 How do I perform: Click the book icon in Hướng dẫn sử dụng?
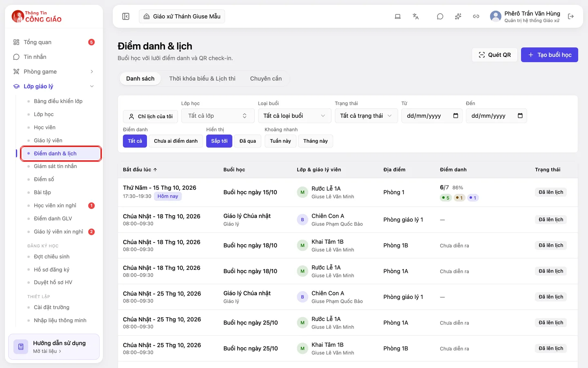21,347
